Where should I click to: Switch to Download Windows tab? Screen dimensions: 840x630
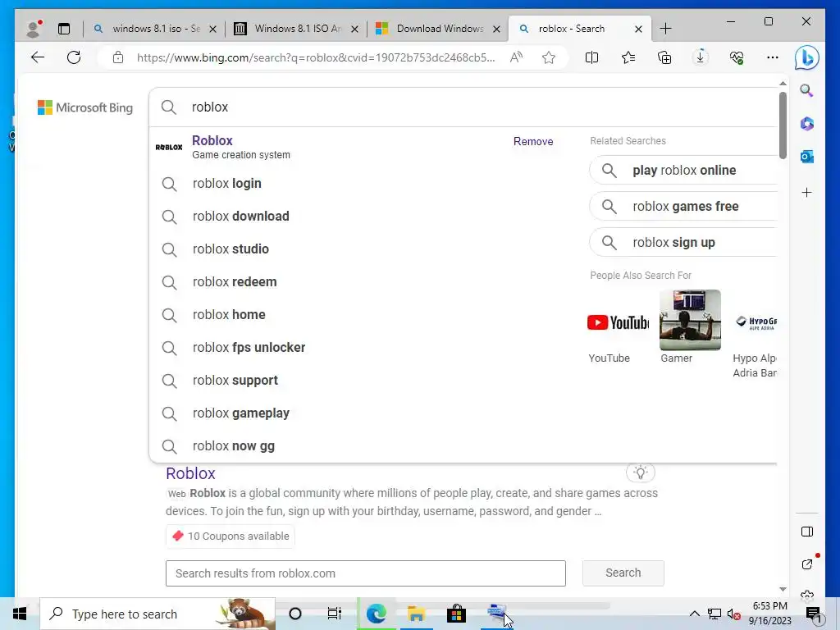[438, 29]
